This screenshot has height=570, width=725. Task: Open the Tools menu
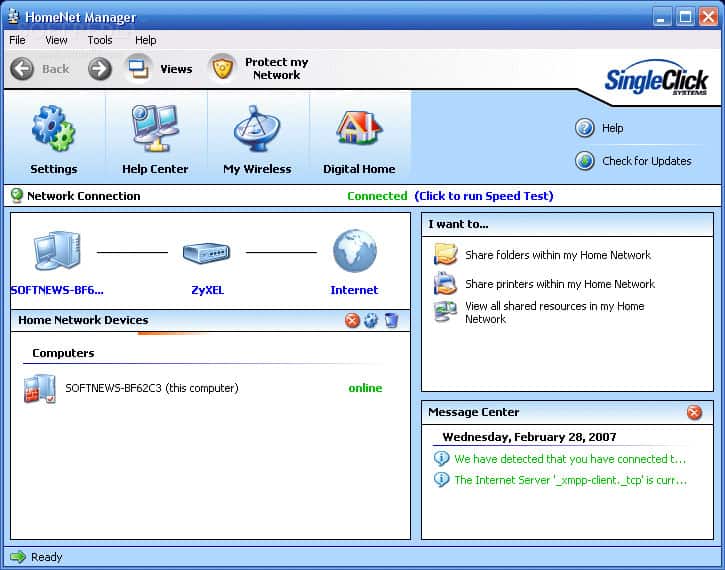(x=100, y=40)
